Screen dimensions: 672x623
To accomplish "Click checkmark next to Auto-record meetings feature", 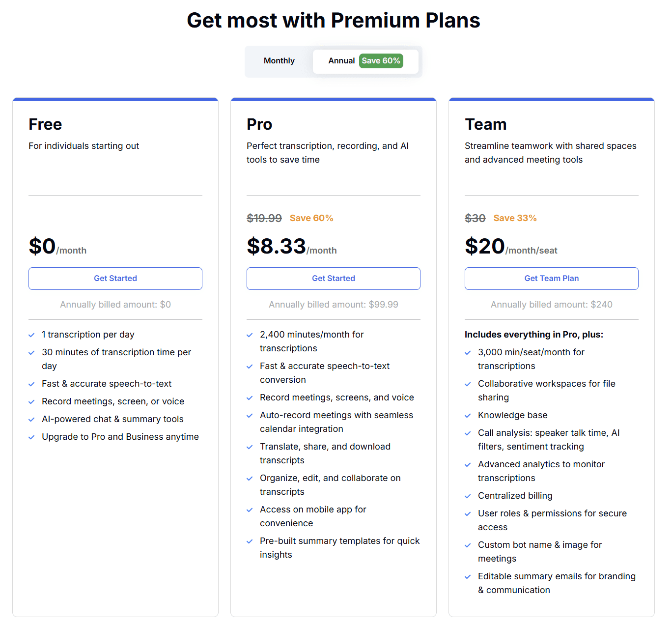I will [x=250, y=416].
